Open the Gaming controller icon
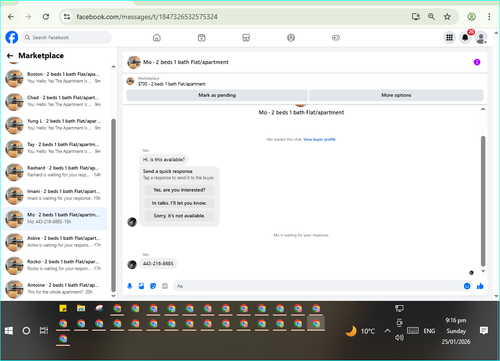Image resolution: width=500 pixels, height=361 pixels. tap(336, 38)
